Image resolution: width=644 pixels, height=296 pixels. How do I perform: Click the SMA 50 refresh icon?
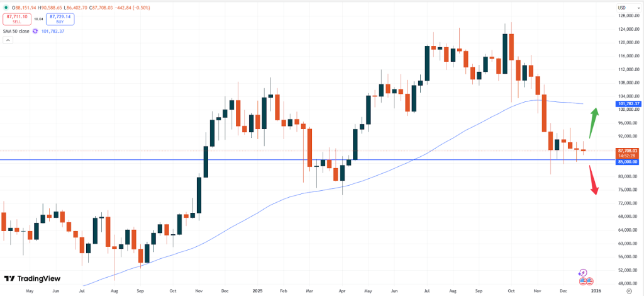click(x=35, y=30)
